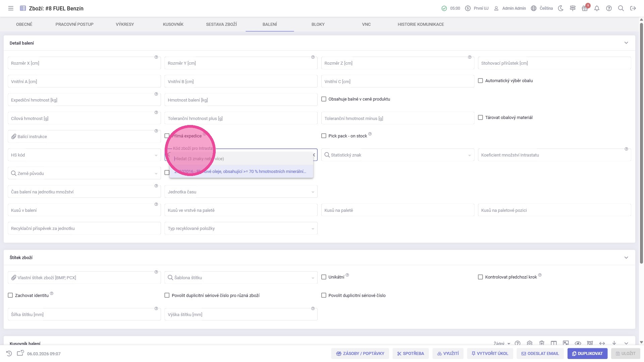Check Tárovat obalový materiál
This screenshot has width=644, height=362.
pos(480,118)
